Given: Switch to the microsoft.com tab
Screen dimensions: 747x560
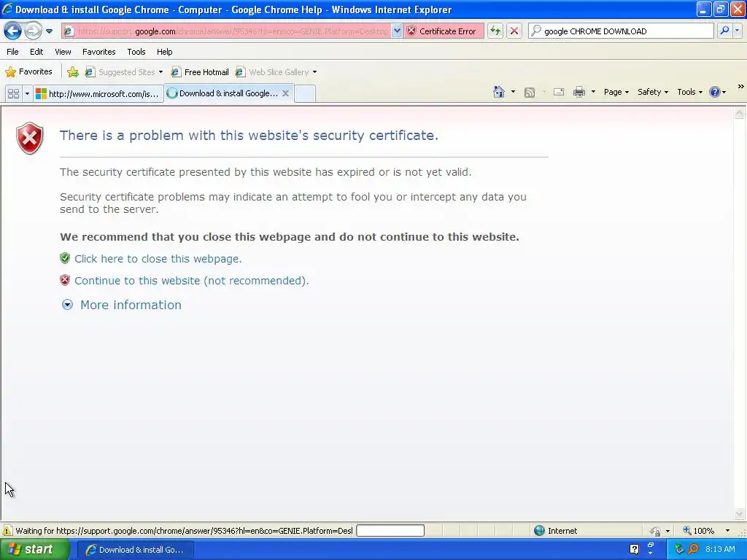Looking at the screenshot, I should tap(98, 93).
